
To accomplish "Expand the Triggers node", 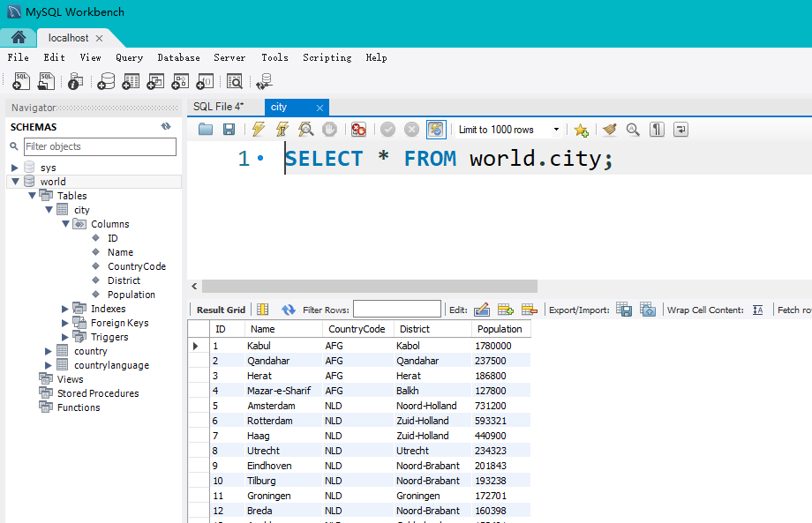I will (x=65, y=337).
